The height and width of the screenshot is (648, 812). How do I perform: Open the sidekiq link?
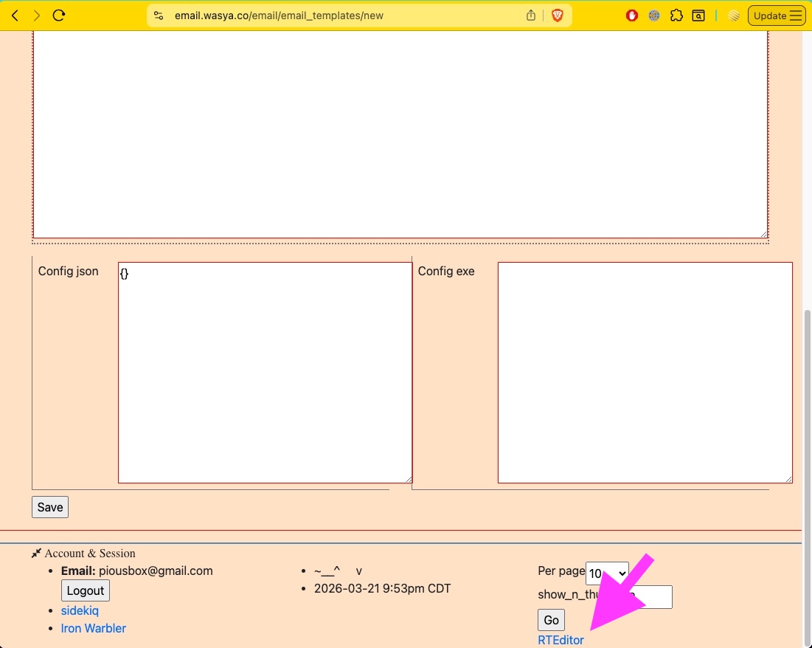[80, 610]
